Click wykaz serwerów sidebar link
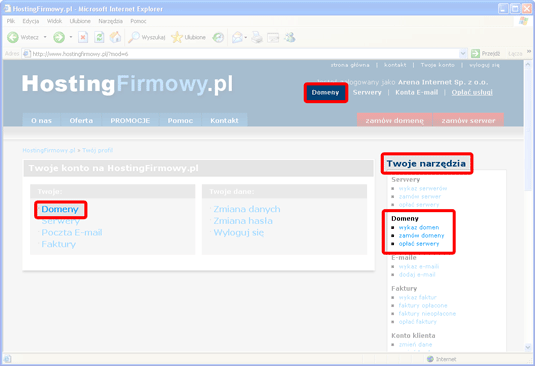 [x=423, y=188]
